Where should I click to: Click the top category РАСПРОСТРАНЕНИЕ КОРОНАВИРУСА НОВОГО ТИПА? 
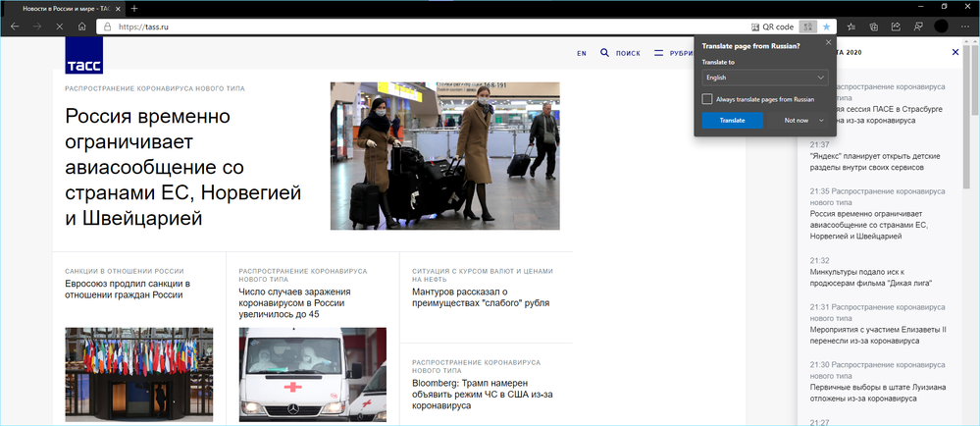(155, 88)
